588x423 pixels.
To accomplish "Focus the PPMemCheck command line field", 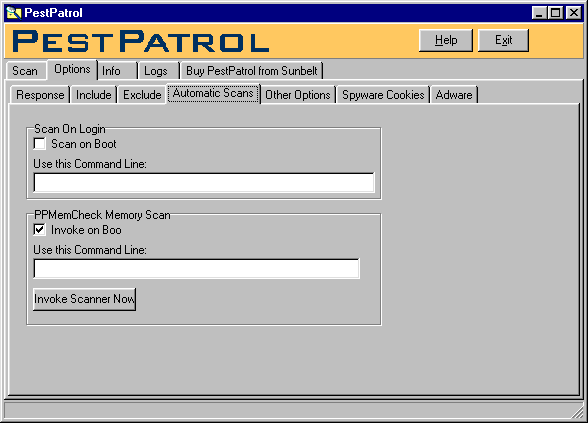I will (196, 268).
